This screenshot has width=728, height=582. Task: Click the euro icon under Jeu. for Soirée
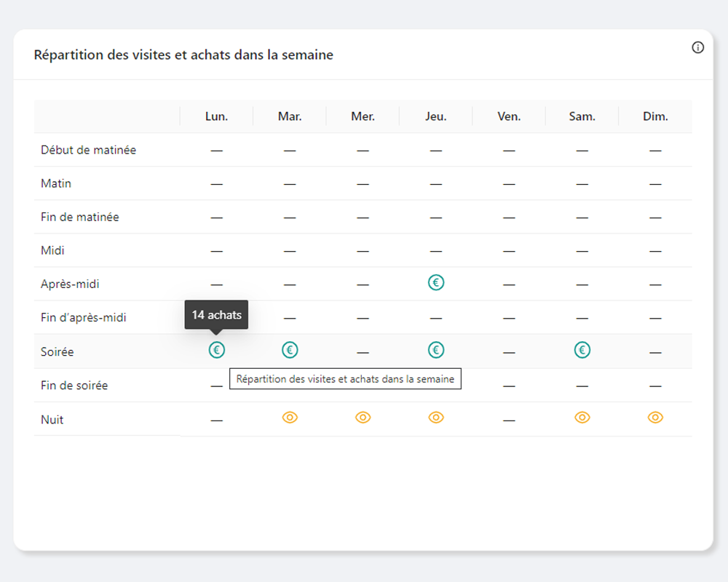coord(436,350)
